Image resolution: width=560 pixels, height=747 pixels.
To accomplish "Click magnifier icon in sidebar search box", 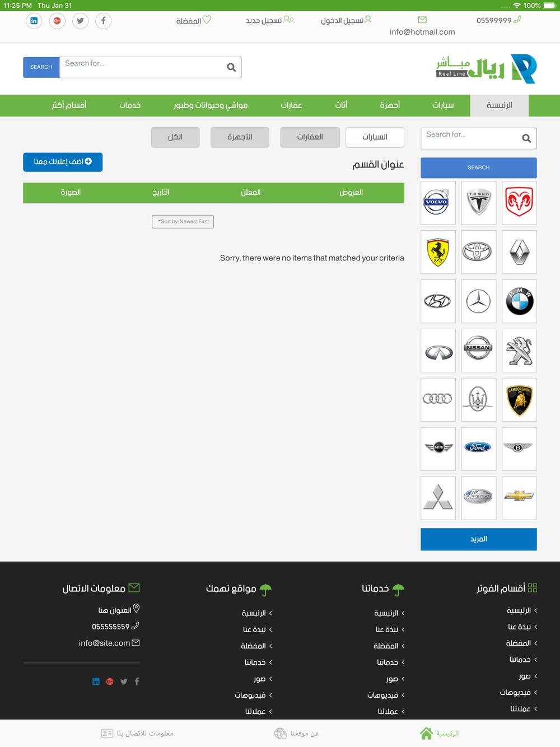I will (526, 138).
